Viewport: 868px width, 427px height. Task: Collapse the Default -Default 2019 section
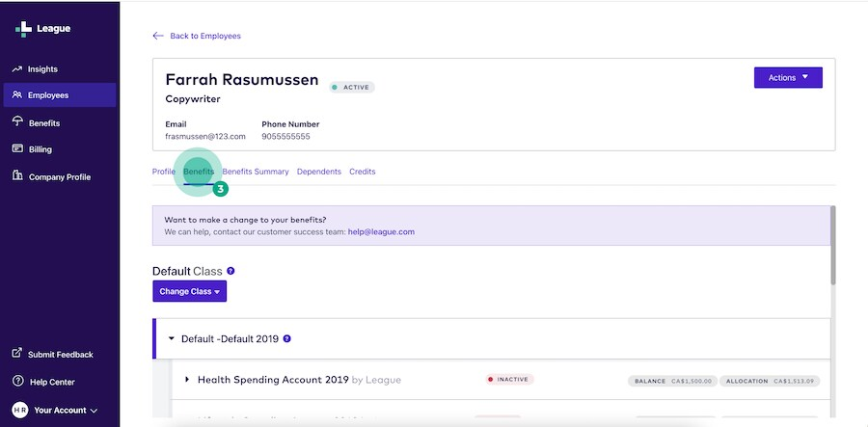point(171,338)
